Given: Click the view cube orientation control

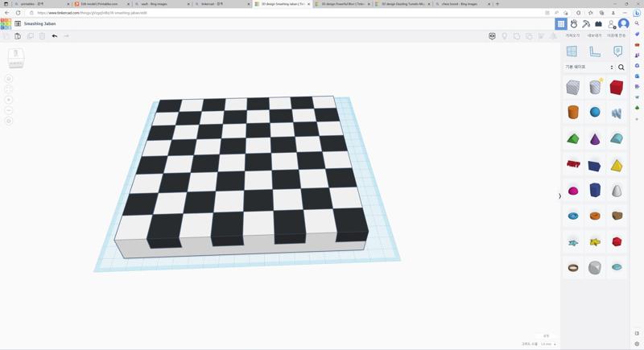Looking at the screenshot, I should click(15, 58).
